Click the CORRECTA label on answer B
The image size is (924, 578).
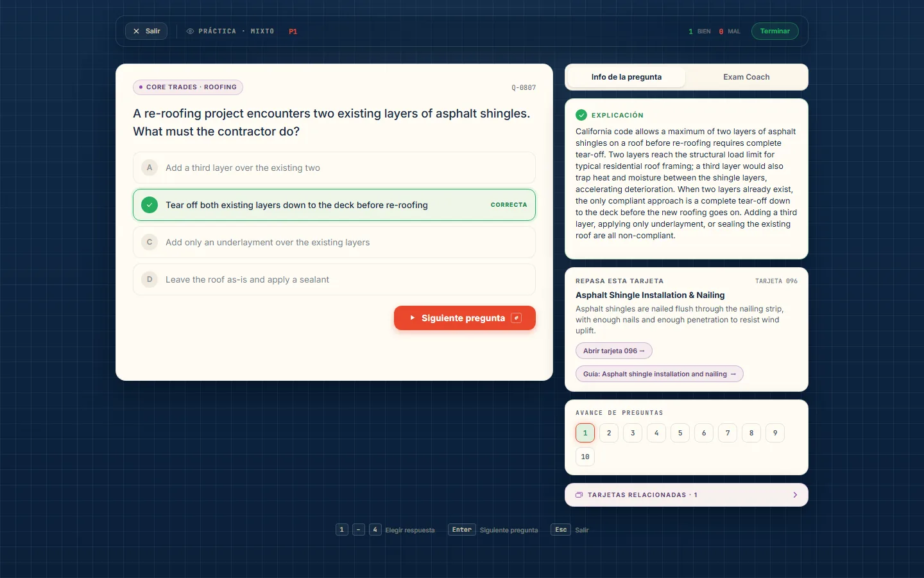[509, 205]
